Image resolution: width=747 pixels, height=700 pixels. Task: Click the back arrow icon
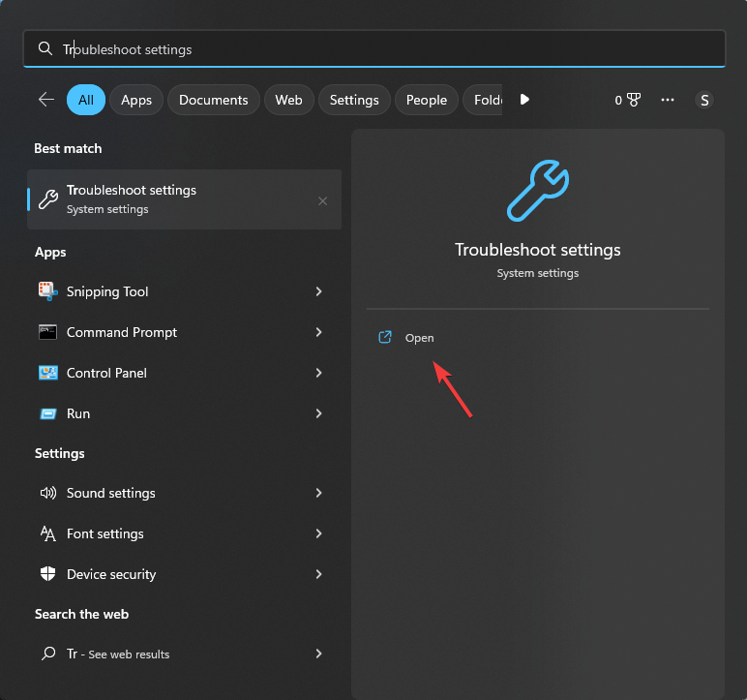(x=45, y=100)
